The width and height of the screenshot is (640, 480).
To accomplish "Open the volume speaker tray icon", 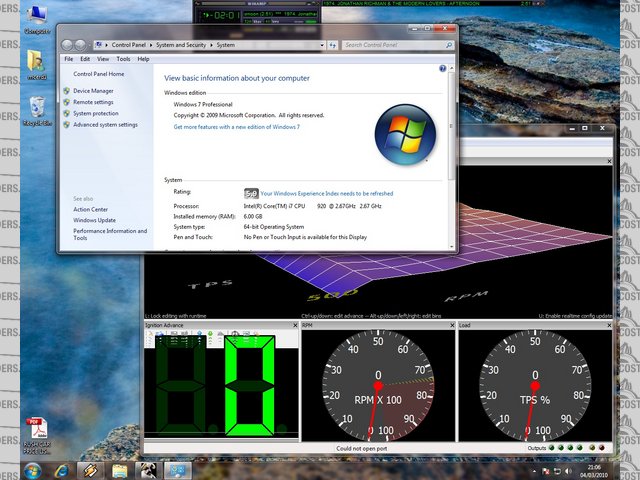I will pyautogui.click(x=569, y=472).
